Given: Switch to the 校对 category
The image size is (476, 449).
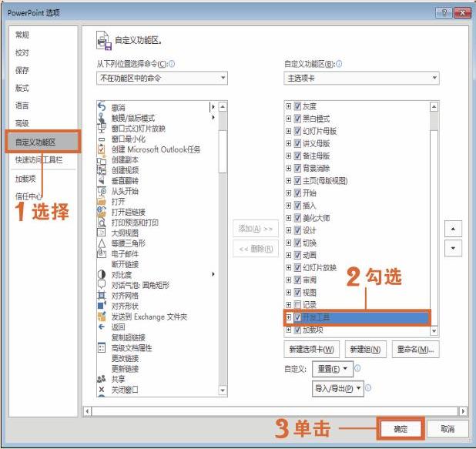Looking at the screenshot, I should [x=22, y=53].
